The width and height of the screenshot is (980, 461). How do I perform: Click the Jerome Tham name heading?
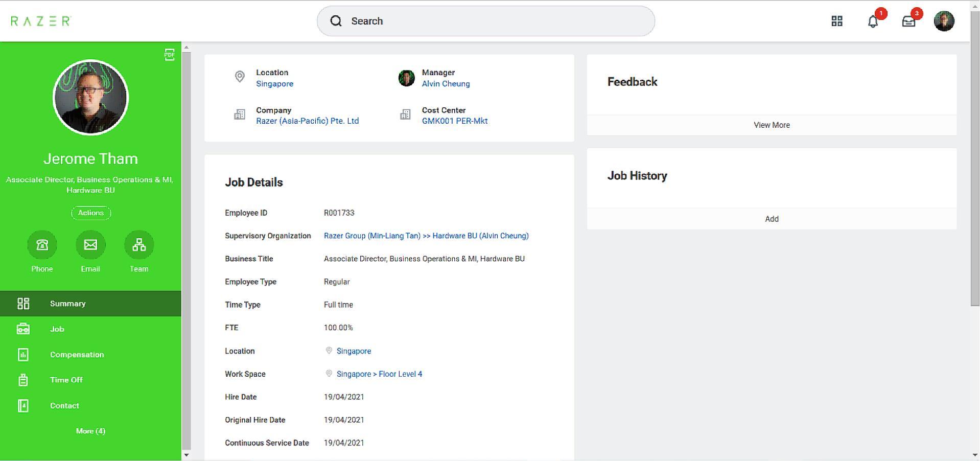pyautogui.click(x=91, y=158)
